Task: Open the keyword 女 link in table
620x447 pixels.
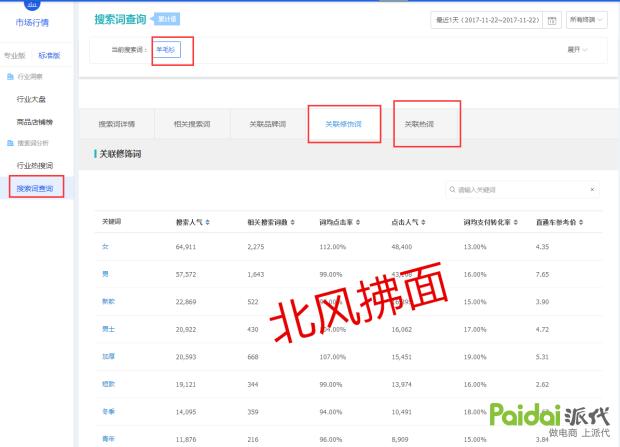Action: (x=105, y=246)
